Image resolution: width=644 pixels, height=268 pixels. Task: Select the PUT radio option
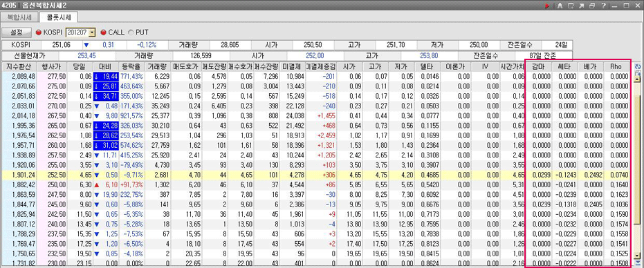[131, 32]
